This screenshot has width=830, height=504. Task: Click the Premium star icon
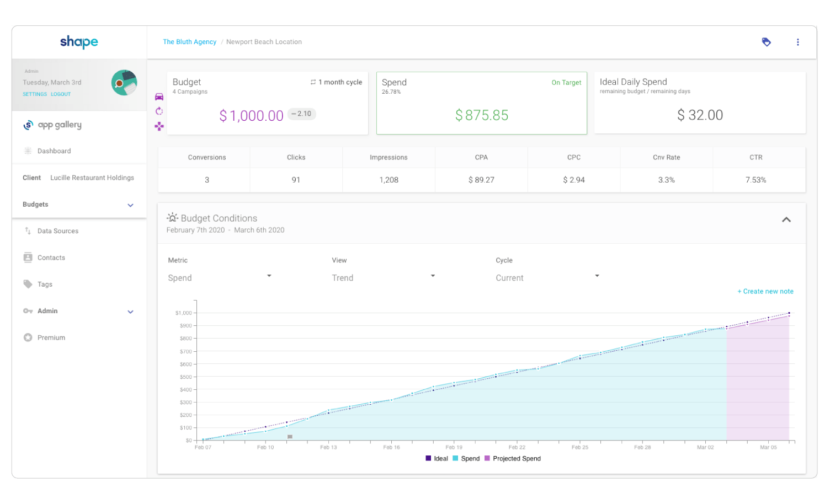pos(28,337)
